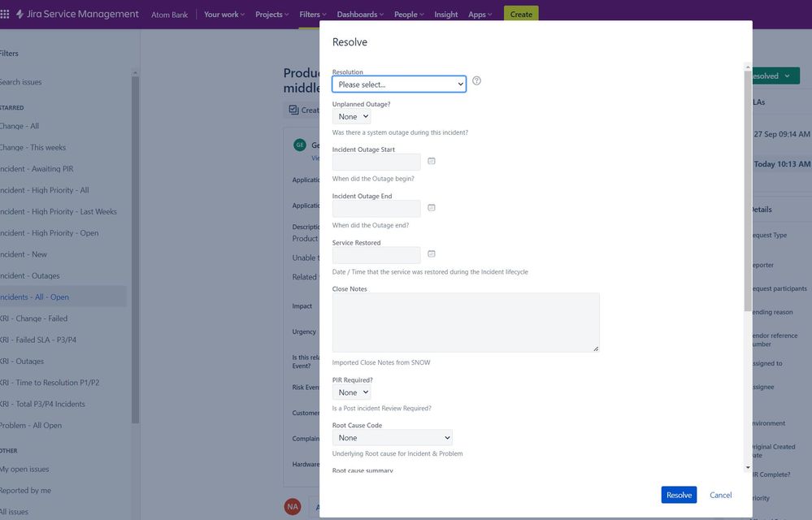This screenshot has width=812, height=520.
Task: Select the Change - This weeks filter
Action: pyautogui.click(x=33, y=147)
